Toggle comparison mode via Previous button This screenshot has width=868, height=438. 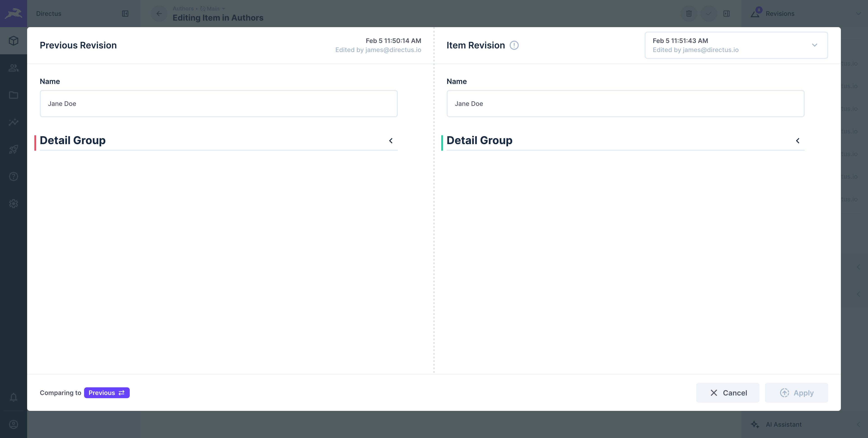[106, 393]
